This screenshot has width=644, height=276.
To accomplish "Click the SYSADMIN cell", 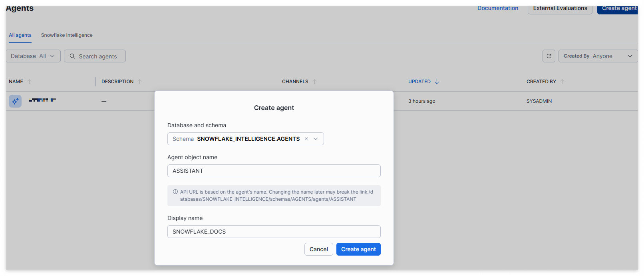I will pyautogui.click(x=539, y=101).
